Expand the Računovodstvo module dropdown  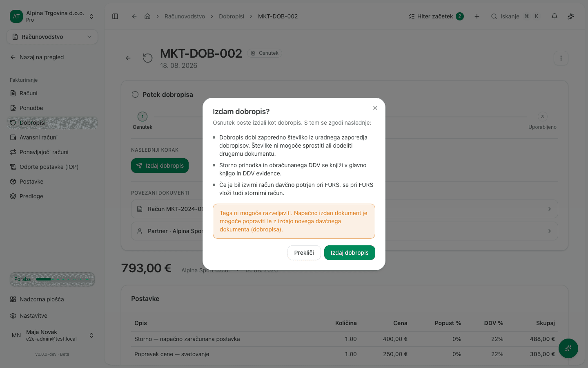pos(52,37)
